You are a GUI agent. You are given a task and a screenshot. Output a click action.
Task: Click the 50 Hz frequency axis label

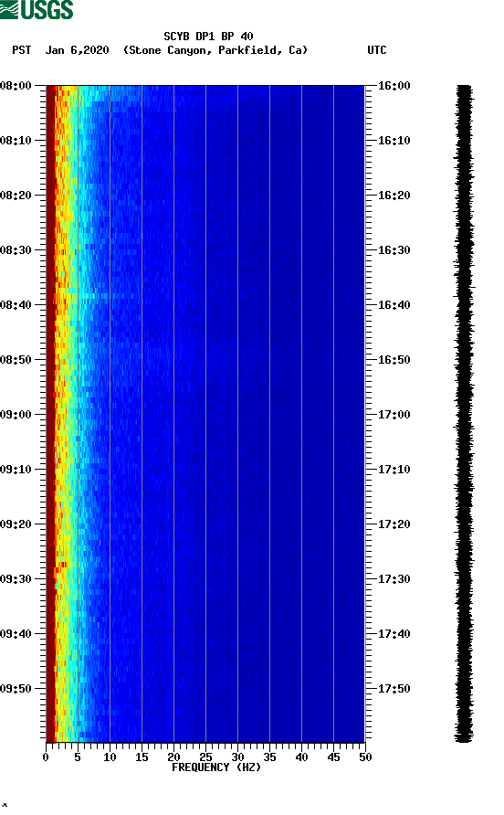click(x=365, y=757)
